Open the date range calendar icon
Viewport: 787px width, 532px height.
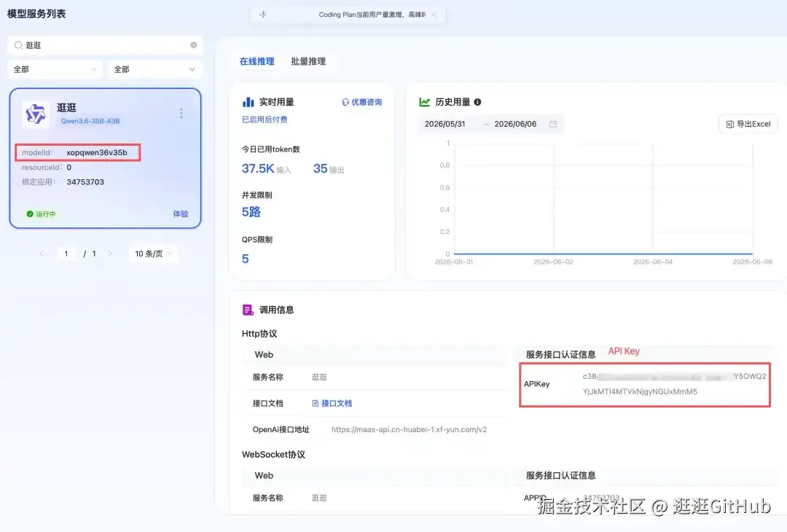552,124
